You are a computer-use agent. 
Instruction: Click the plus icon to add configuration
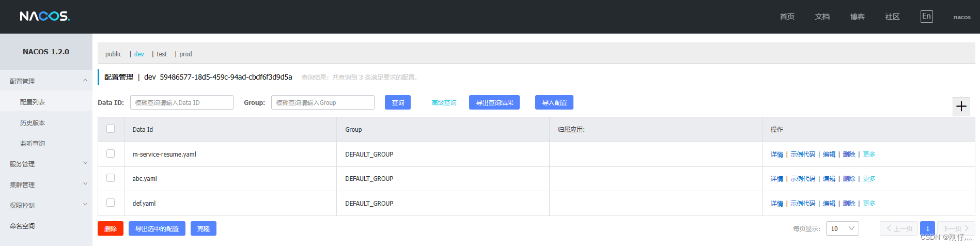point(961,106)
